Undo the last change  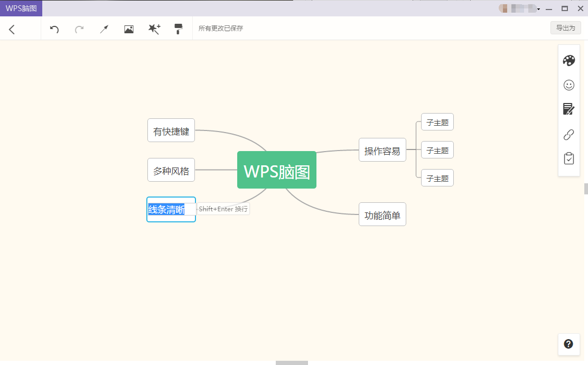54,29
